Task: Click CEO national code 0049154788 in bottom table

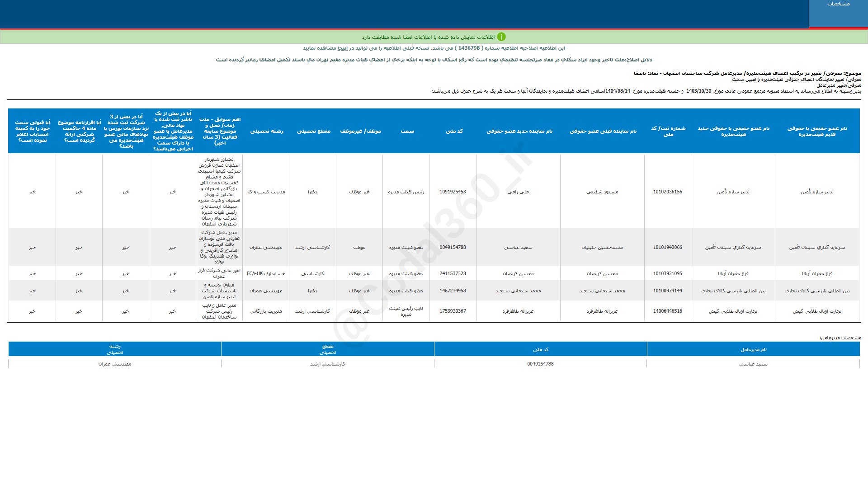Action: (x=540, y=364)
